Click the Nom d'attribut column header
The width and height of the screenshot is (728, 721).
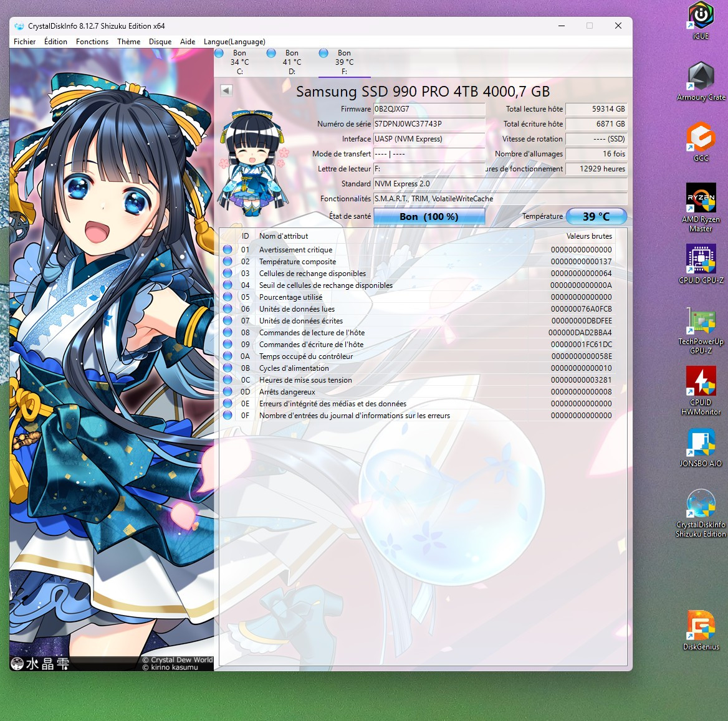tap(283, 236)
